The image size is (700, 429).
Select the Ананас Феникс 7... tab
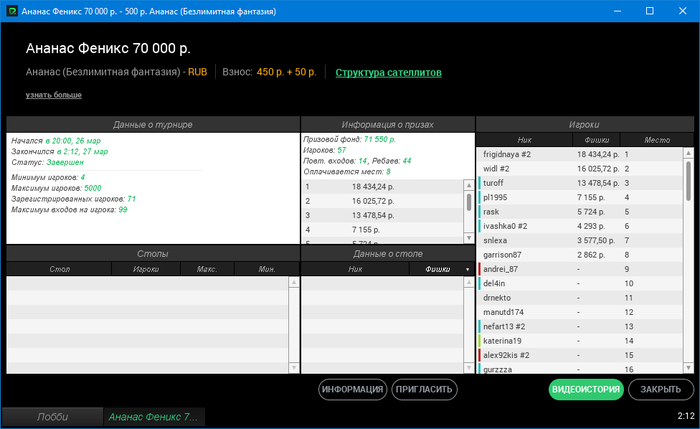(153, 417)
